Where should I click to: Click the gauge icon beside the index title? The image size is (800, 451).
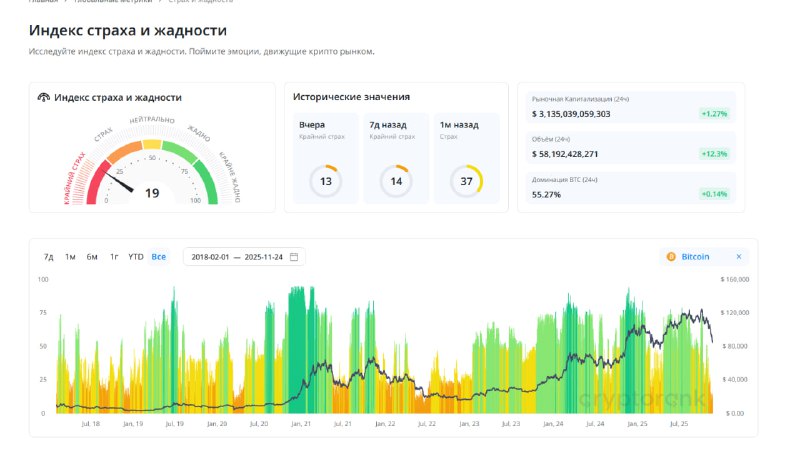pos(43,98)
